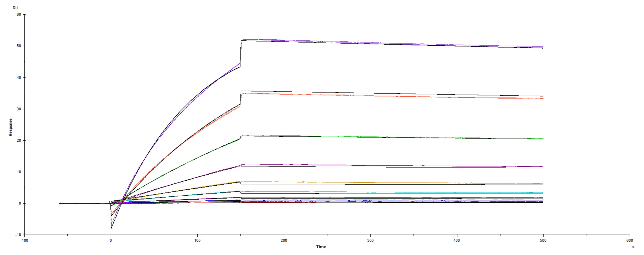
Task: Click the 200 tick label
Action: 284,240
